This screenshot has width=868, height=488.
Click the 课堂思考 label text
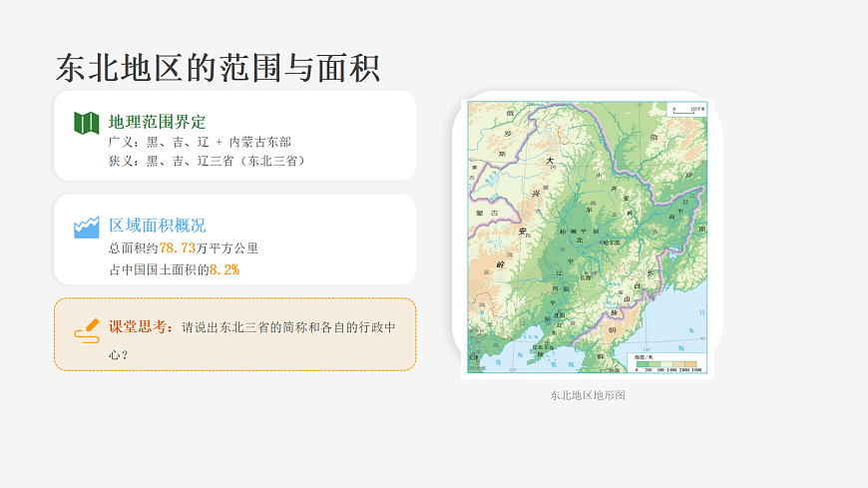[138, 326]
